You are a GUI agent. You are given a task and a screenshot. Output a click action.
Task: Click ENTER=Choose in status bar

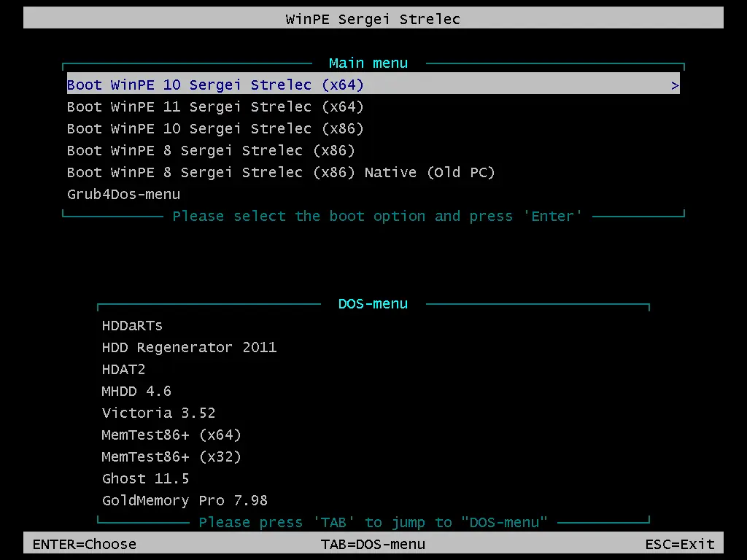(x=85, y=544)
